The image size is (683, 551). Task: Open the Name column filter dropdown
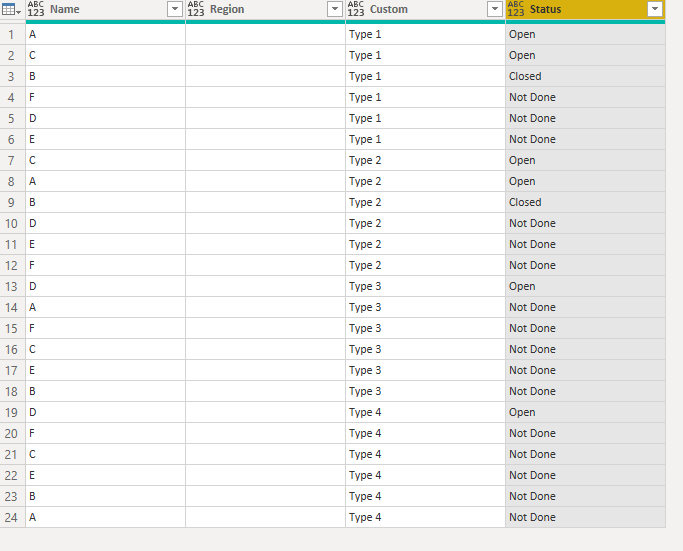click(175, 9)
